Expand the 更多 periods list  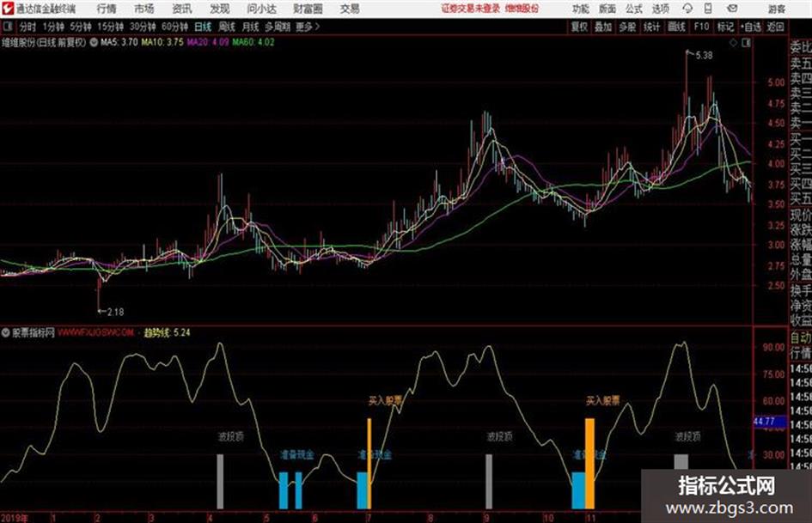coord(308,27)
